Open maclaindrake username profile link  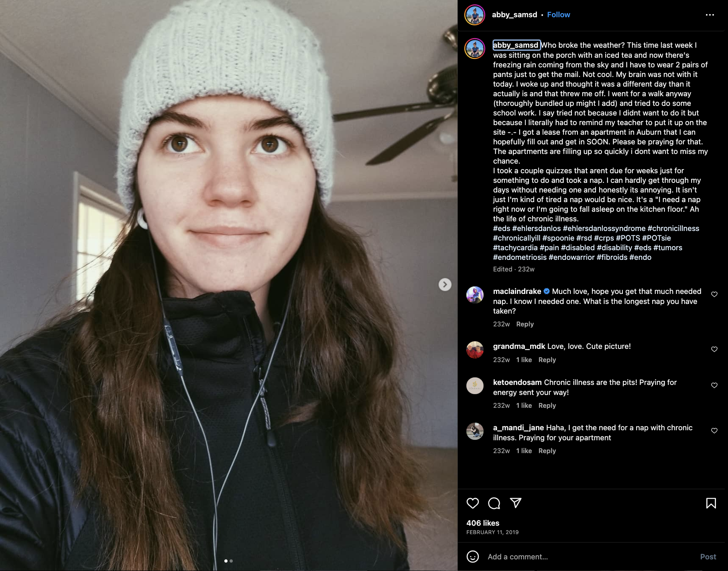[517, 291]
